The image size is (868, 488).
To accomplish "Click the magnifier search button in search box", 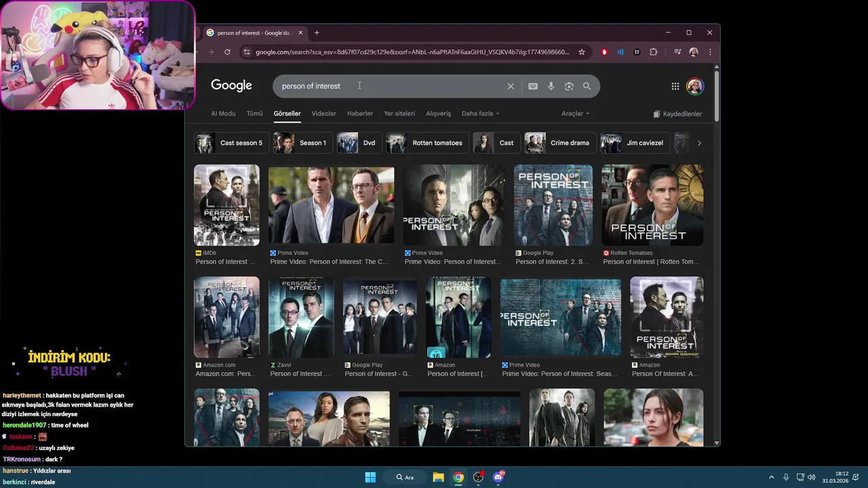I will click(x=587, y=86).
